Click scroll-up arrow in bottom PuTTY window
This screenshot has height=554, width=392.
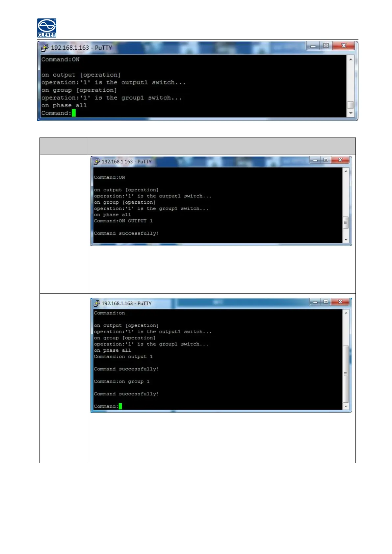click(x=346, y=313)
